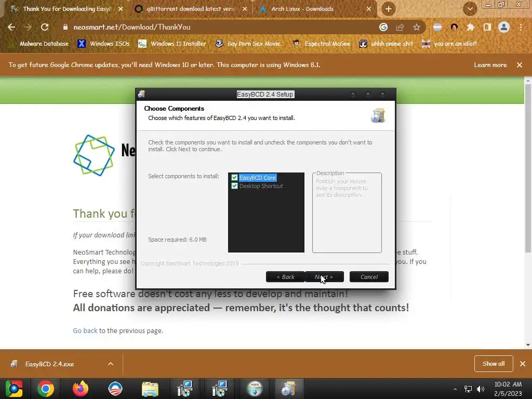
Task: Open the avatar face extension icon
Action: point(454,27)
